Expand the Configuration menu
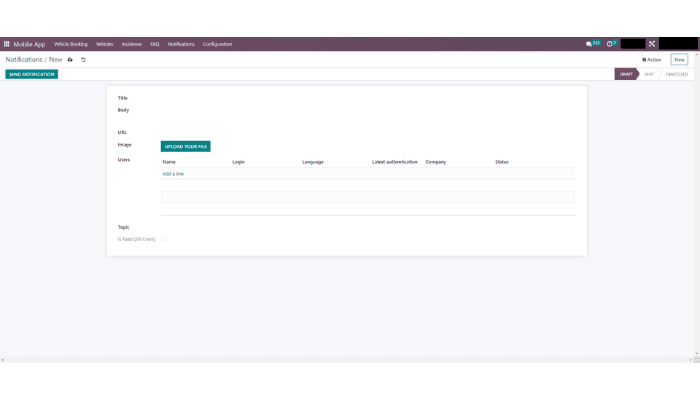The image size is (700, 400). [217, 44]
